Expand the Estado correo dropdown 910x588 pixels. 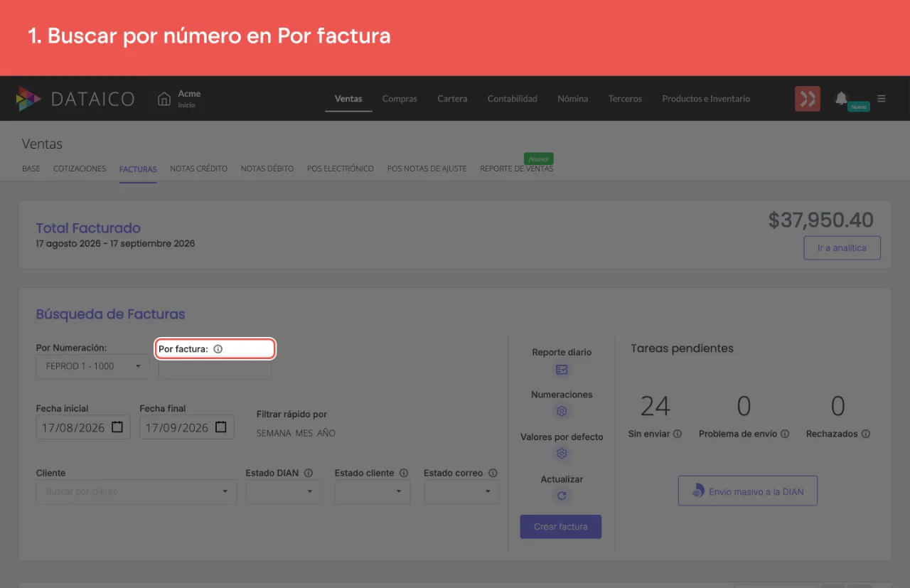pos(461,491)
